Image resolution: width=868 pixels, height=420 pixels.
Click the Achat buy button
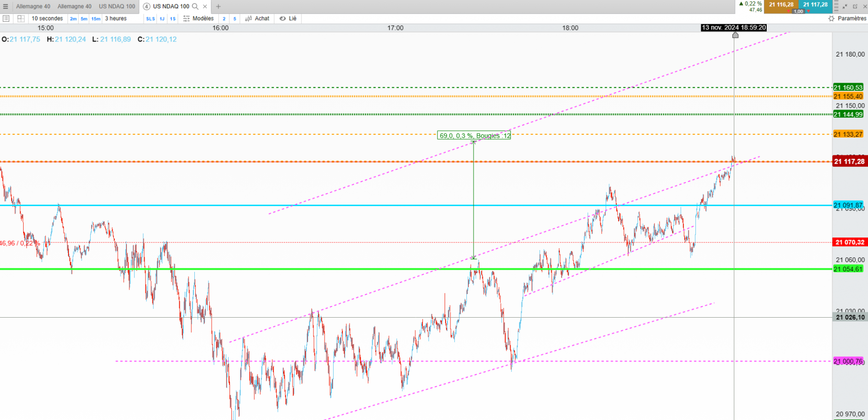tap(257, 18)
